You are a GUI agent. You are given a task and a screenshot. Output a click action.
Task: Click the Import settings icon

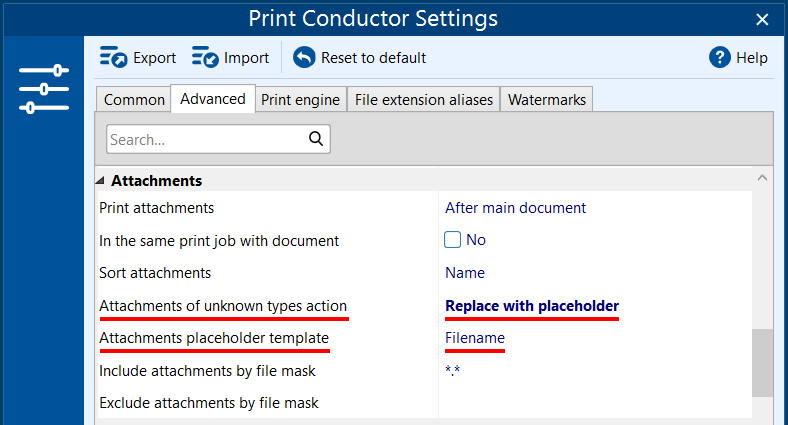pyautogui.click(x=205, y=57)
